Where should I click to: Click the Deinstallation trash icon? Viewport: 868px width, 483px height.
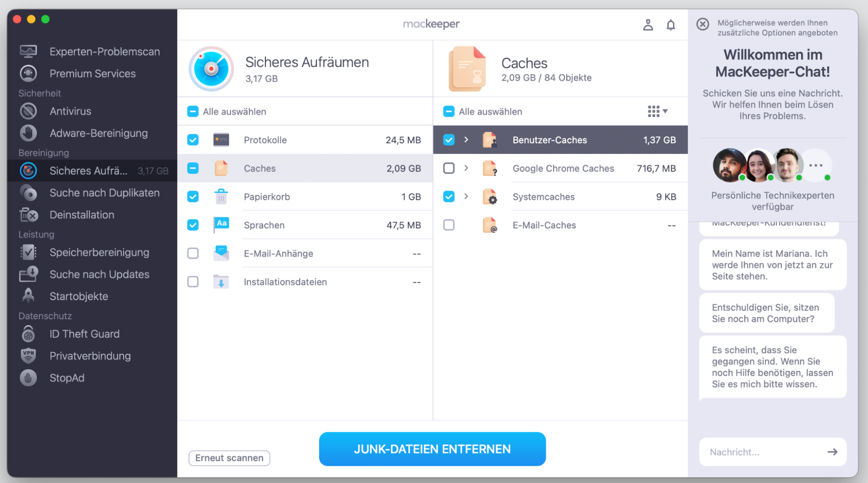point(28,215)
